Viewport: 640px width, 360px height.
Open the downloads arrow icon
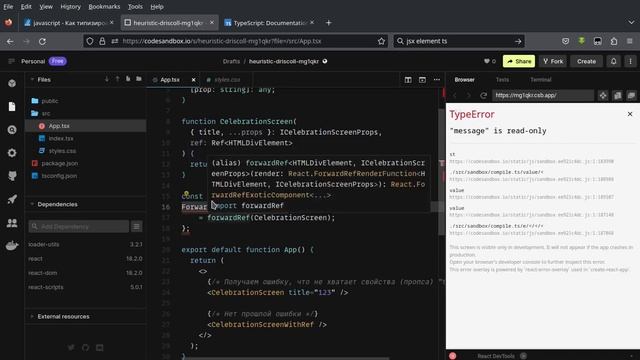[x=582, y=41]
